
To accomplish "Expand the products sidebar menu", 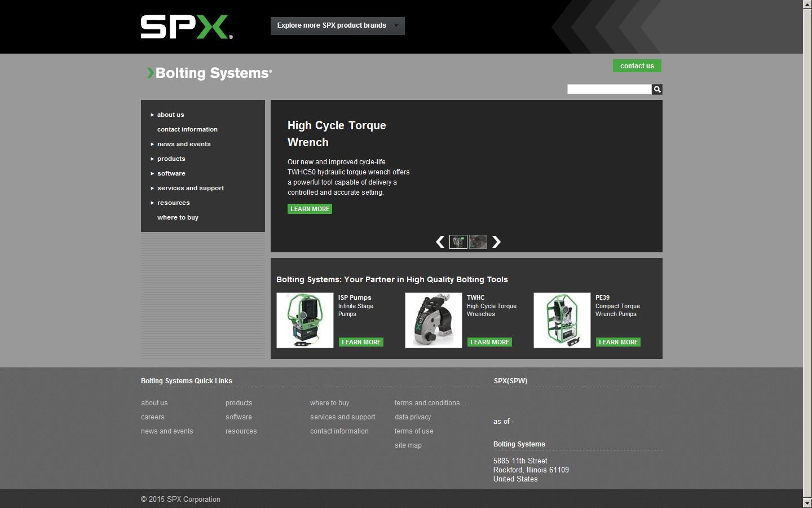I will tap(171, 159).
